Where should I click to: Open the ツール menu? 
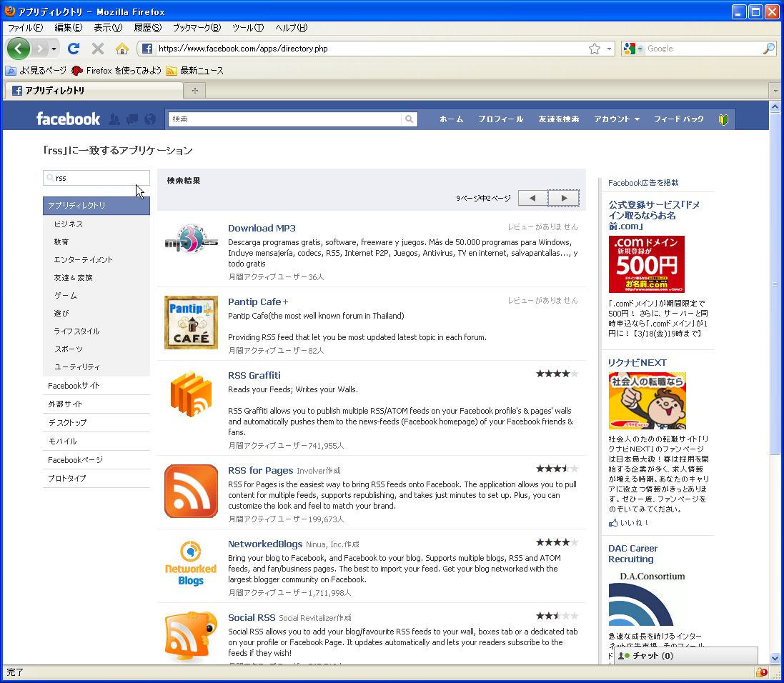click(248, 27)
